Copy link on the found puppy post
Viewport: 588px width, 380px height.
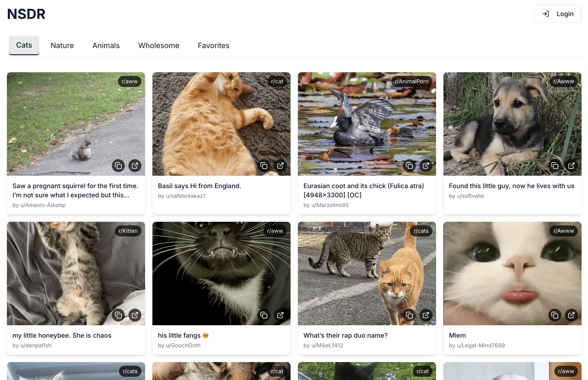(555, 166)
